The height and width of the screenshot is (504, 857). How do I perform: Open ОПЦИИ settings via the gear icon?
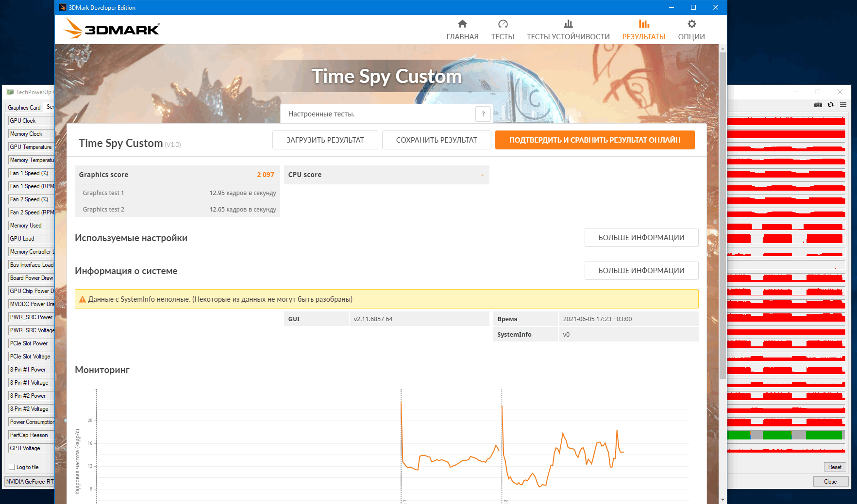tap(691, 30)
